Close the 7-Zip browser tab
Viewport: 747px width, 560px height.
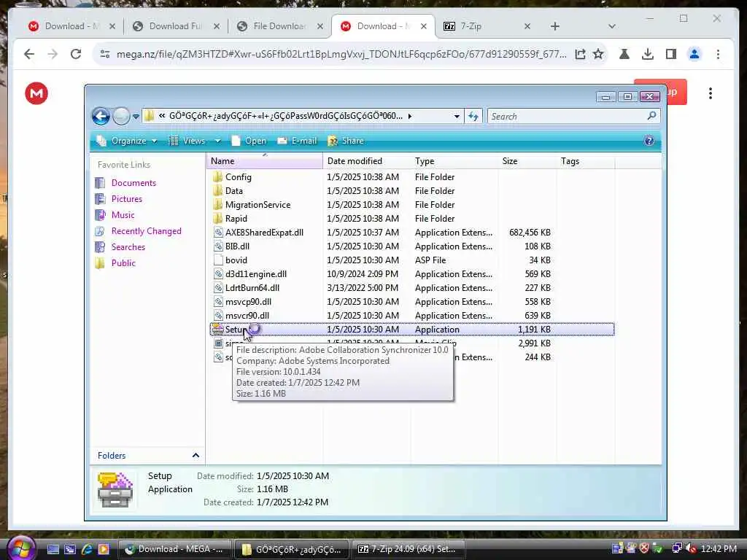527,26
